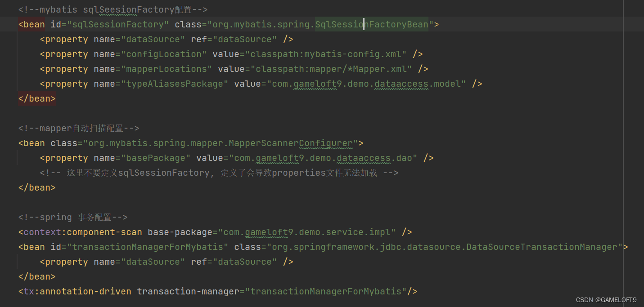Click the base-package attribute name
The image size is (644, 307).
[180, 232]
